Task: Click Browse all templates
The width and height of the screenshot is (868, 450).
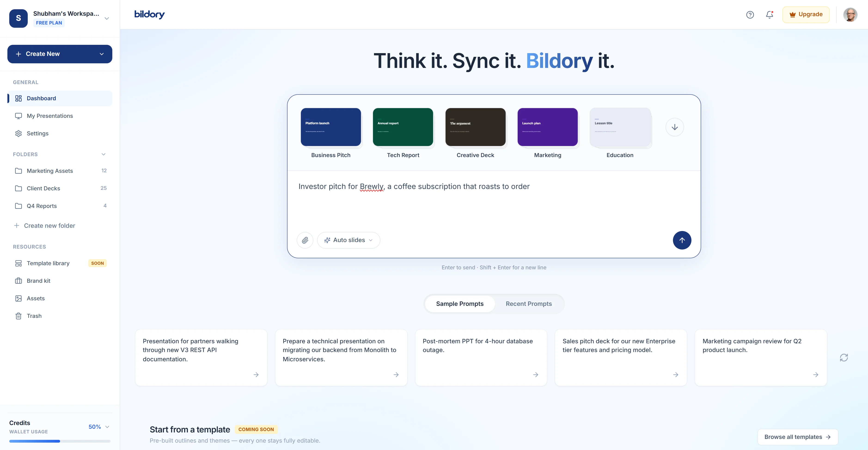Action: [x=798, y=437]
